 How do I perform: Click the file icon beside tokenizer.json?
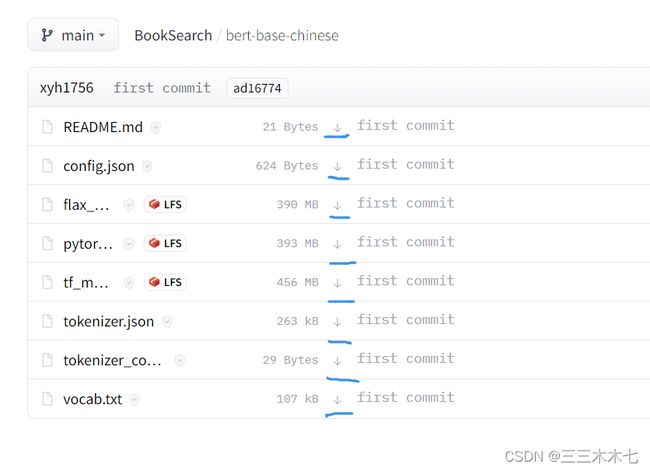click(x=47, y=321)
